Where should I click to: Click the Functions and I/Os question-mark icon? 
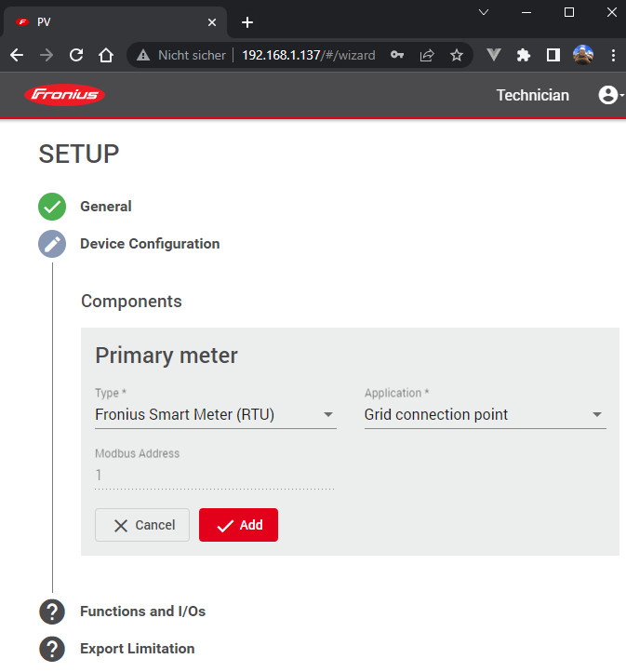pyautogui.click(x=52, y=612)
